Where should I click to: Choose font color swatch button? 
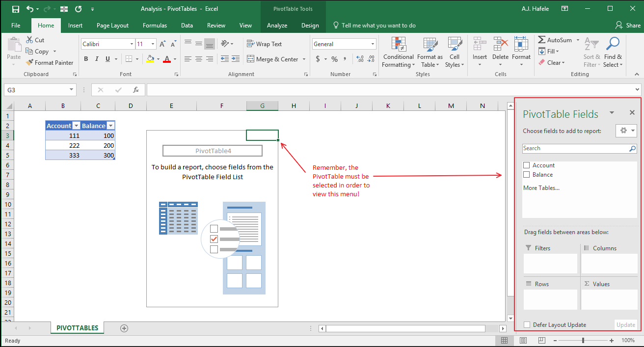pyautogui.click(x=167, y=59)
